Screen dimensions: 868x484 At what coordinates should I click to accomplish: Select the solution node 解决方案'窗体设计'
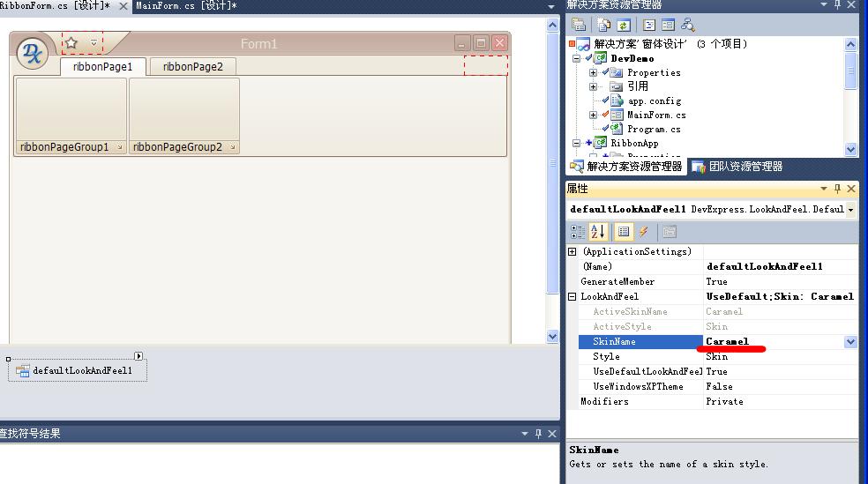click(670, 44)
